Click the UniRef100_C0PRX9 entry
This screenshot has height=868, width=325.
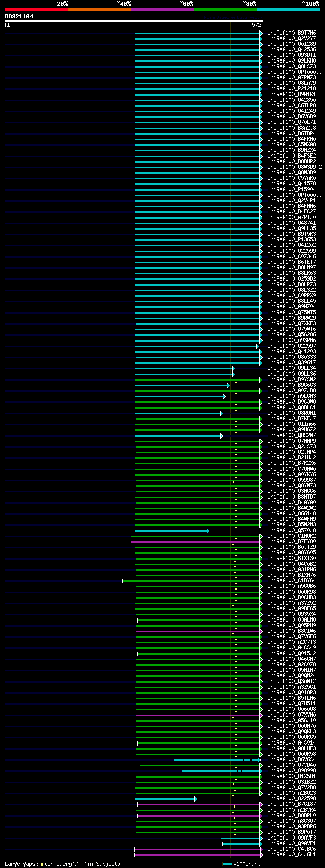[291, 296]
